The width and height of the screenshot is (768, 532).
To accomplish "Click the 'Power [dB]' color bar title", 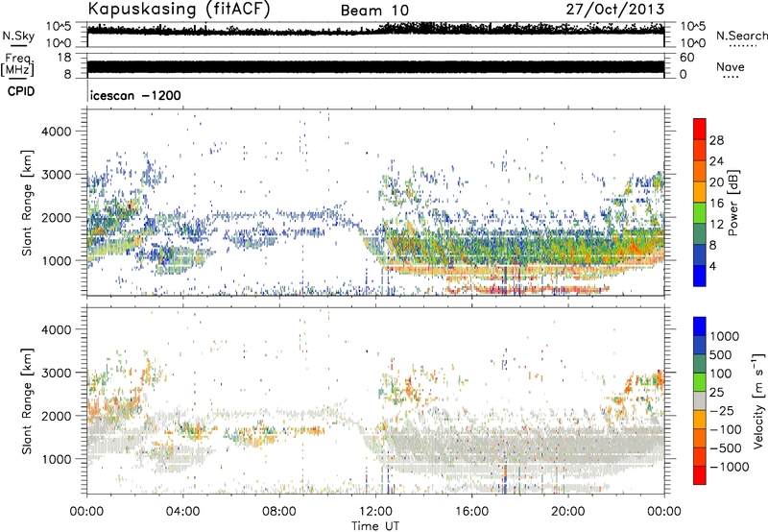I will click(732, 203).
